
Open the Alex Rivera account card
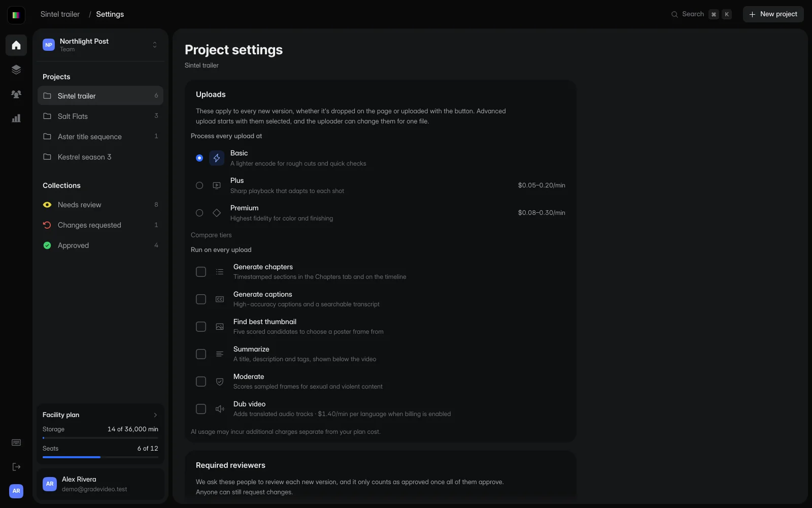pyautogui.click(x=100, y=484)
